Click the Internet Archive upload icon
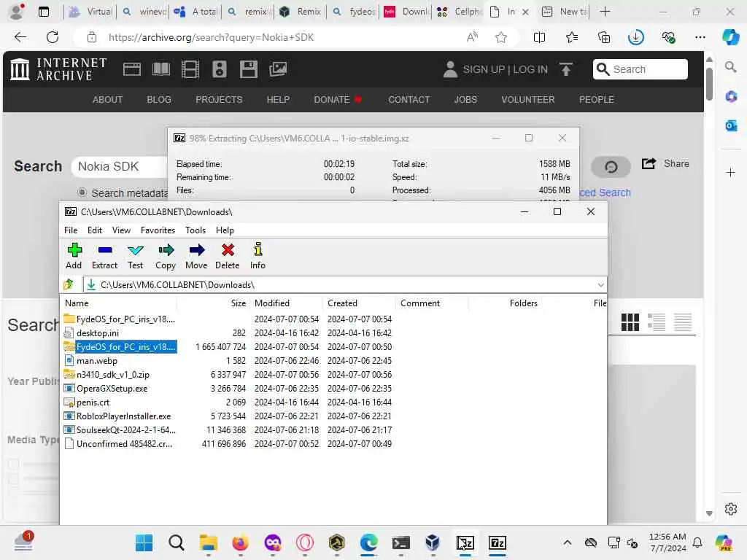Image resolution: width=747 pixels, height=560 pixels. pyautogui.click(x=566, y=69)
